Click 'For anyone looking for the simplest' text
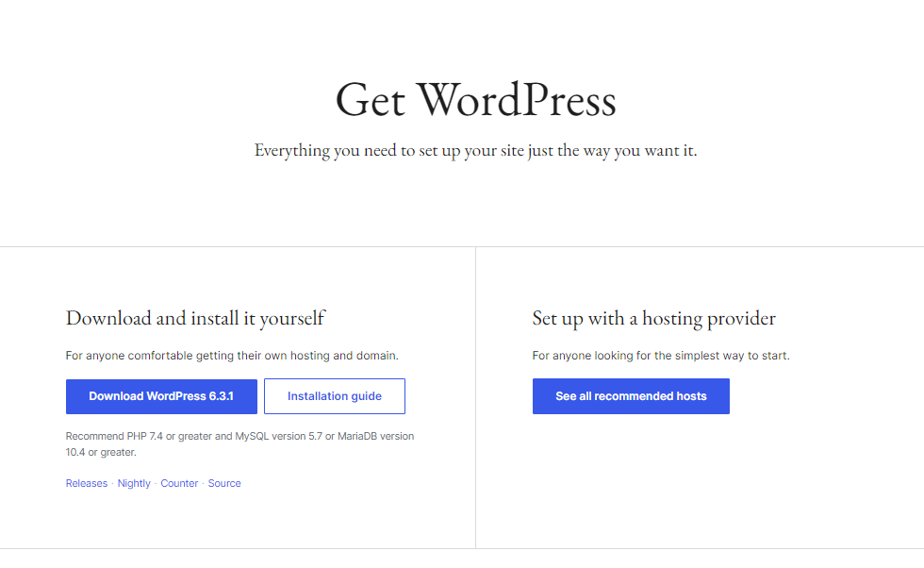Image resolution: width=924 pixels, height=568 pixels. tap(661, 356)
